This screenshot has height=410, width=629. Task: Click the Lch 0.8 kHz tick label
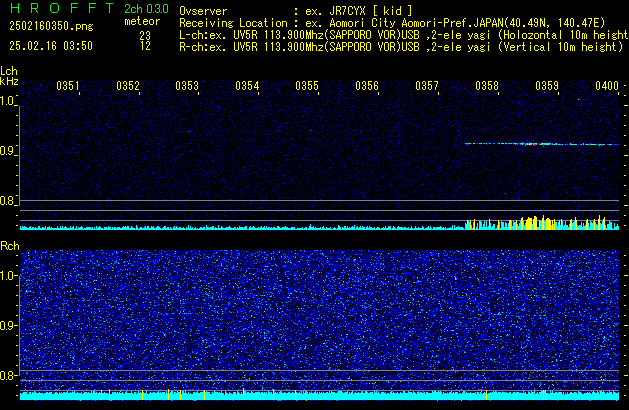point(8,201)
